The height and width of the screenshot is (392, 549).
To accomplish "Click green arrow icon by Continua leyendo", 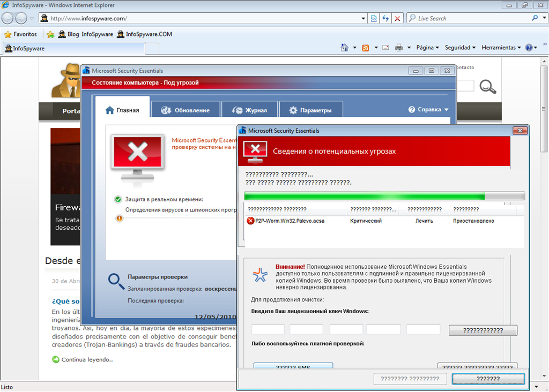I will tap(56, 359).
